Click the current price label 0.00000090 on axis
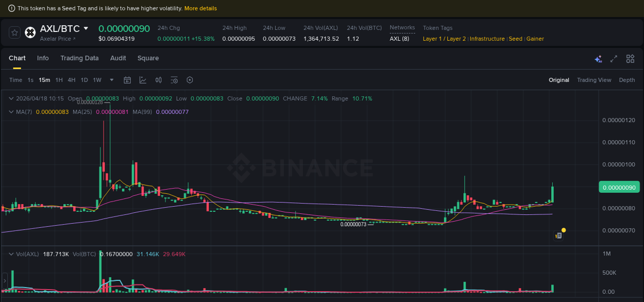Image resolution: width=644 pixels, height=302 pixels. point(619,187)
